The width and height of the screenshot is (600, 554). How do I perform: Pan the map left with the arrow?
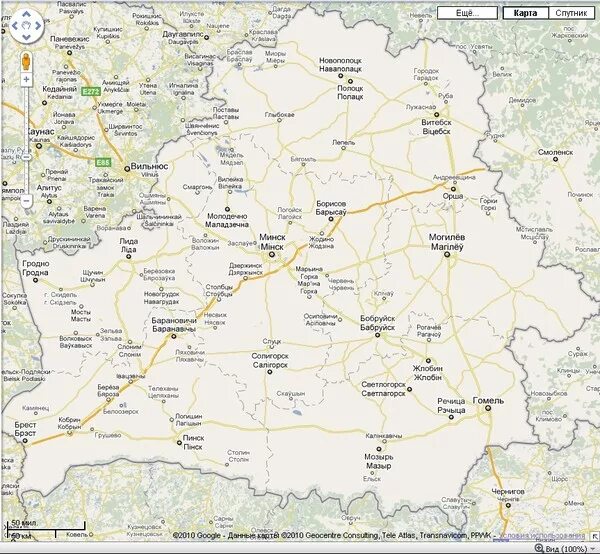click(15, 26)
